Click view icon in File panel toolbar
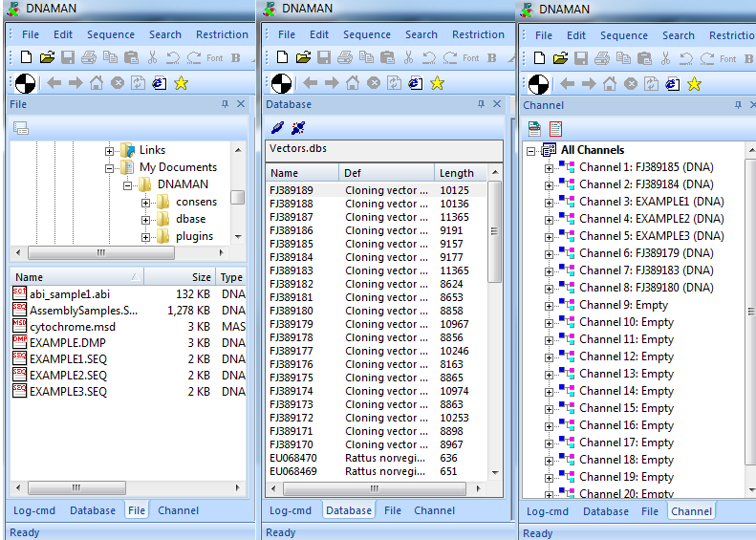The height and width of the screenshot is (540, 756). pos(21,128)
